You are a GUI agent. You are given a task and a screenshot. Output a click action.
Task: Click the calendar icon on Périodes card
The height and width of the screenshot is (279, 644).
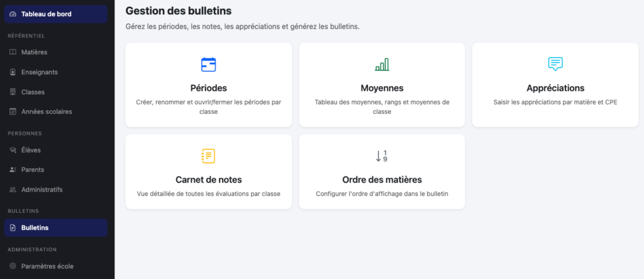pyautogui.click(x=208, y=64)
